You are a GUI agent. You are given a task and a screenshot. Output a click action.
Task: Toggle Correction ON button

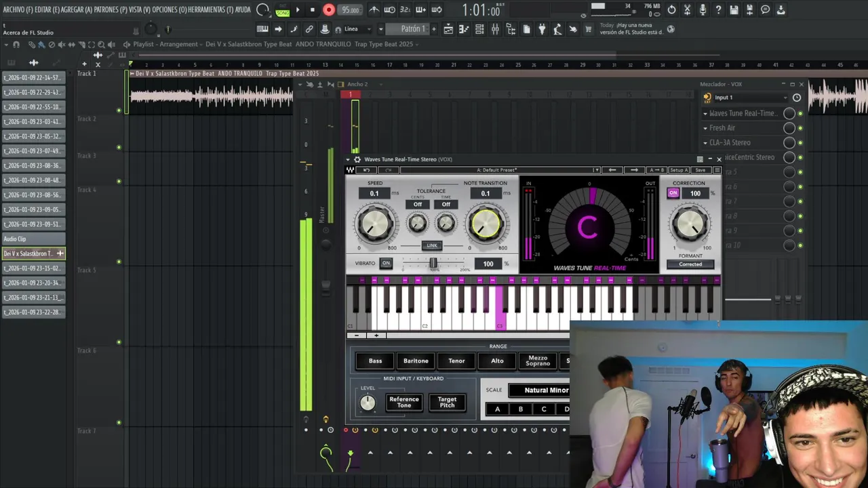click(673, 193)
